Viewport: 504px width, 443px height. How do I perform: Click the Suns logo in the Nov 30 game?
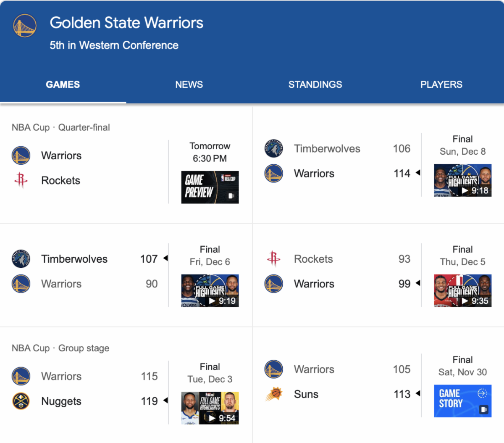tap(274, 394)
